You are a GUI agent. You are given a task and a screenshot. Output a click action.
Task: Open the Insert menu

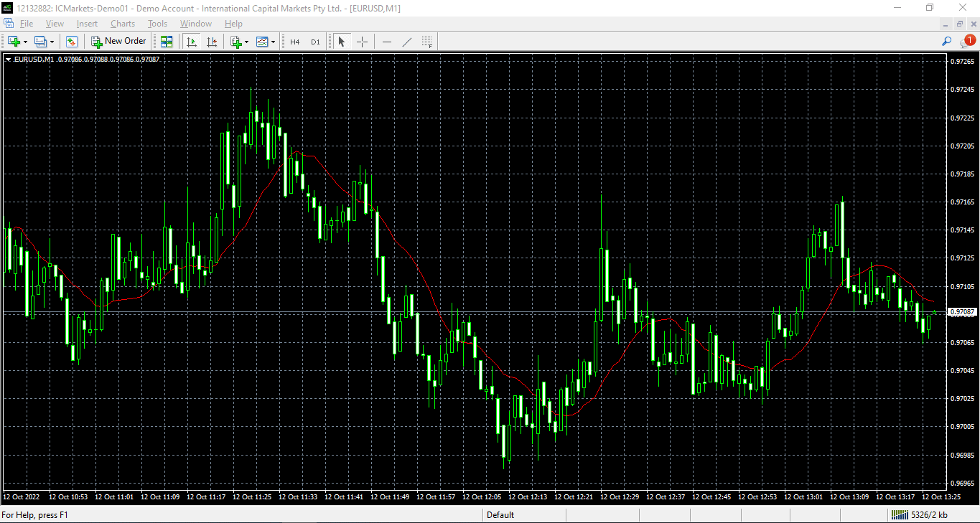(87, 24)
